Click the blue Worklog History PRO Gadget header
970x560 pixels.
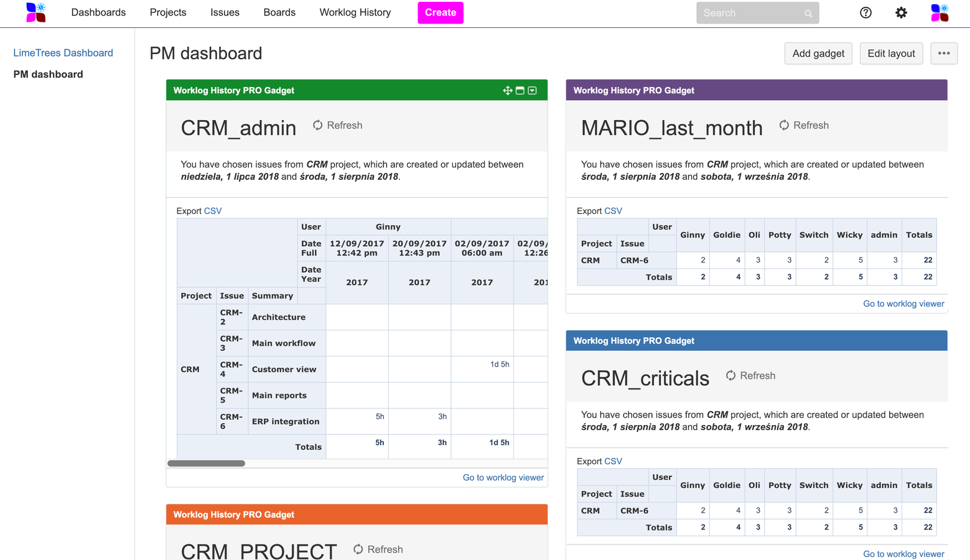pyautogui.click(x=757, y=341)
